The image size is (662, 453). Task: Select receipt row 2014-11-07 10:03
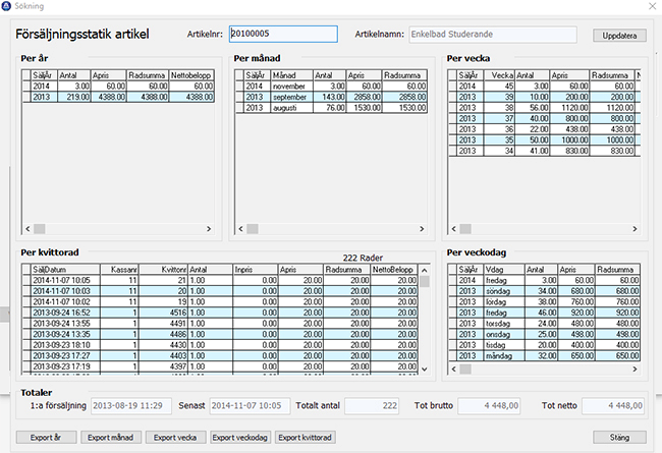point(220,291)
